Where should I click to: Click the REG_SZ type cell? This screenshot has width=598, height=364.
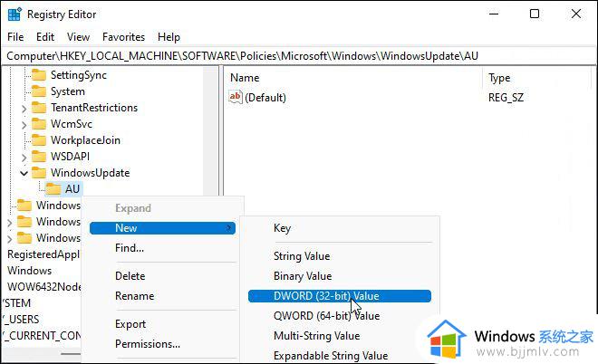pos(506,98)
